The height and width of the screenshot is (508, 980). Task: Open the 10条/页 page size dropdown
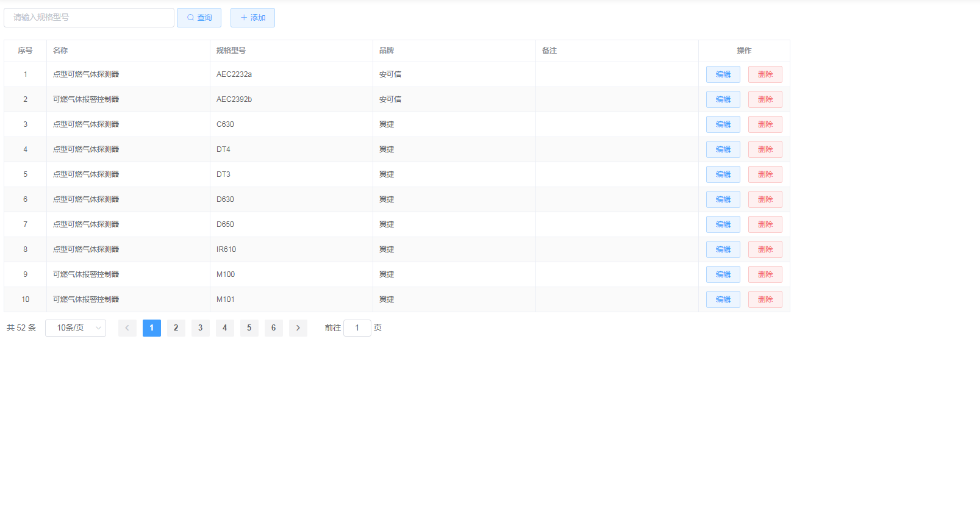click(76, 328)
